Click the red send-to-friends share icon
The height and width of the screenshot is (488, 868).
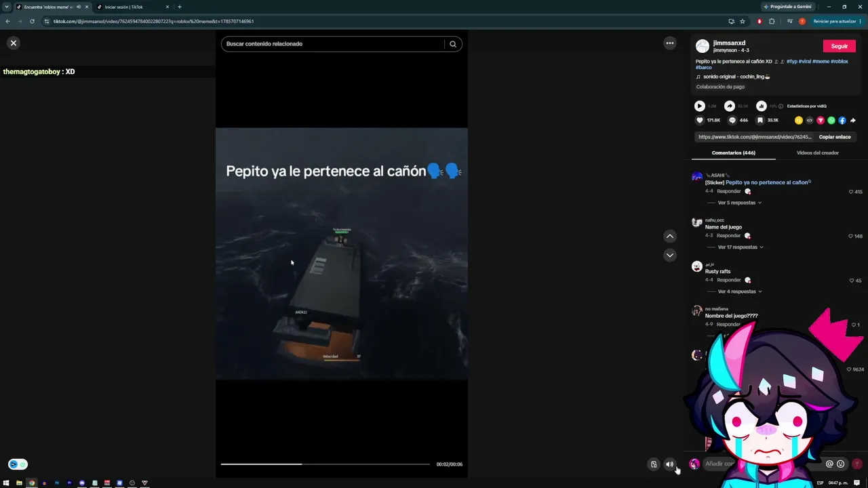click(821, 121)
